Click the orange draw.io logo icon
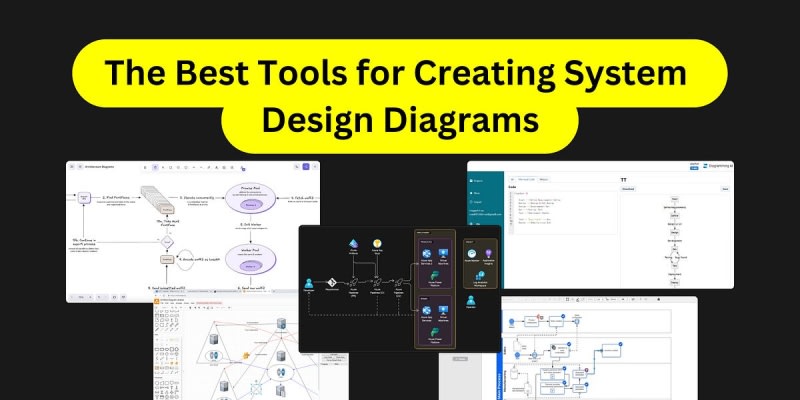The height and width of the screenshot is (400, 800). pyautogui.click(x=158, y=301)
